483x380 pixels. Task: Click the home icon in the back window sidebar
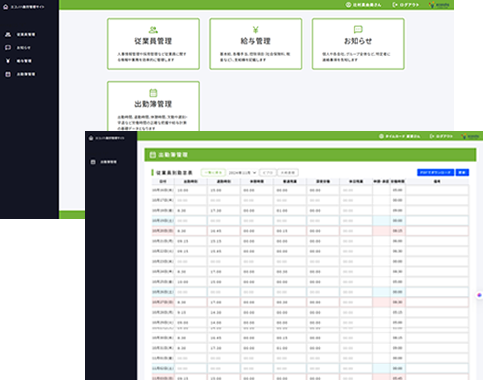6,7
